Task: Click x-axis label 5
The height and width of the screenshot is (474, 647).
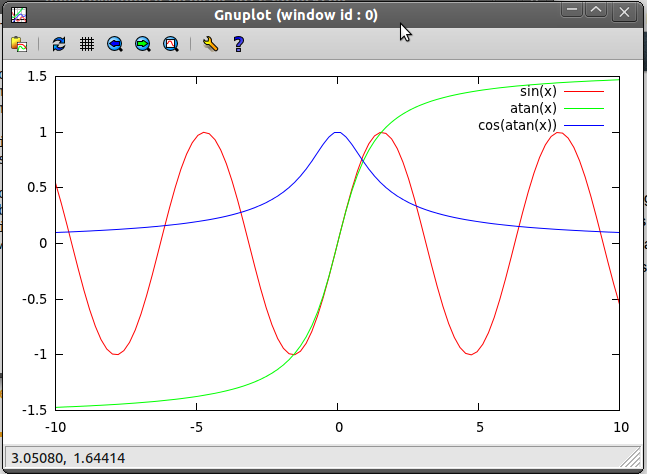Action: point(479,427)
